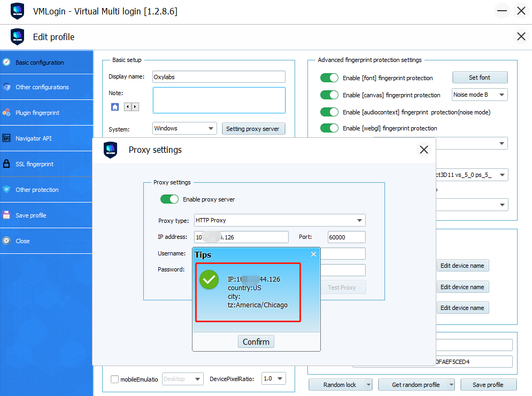Viewport: 532px width, 396px height.
Task: Click the Note text area
Action: pyautogui.click(x=219, y=100)
